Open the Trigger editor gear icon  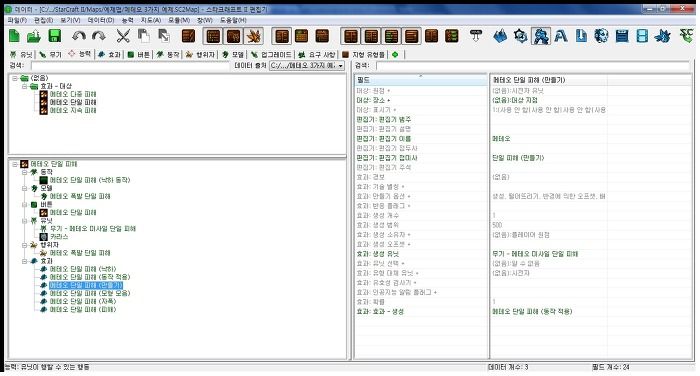[521, 36]
